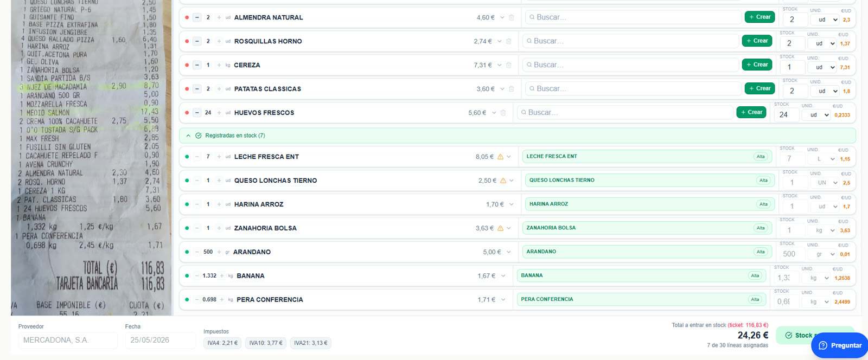The height and width of the screenshot is (360, 868).
Task: Open unit dropdown for ALMENDRA NATURAL
Action: tap(825, 20)
